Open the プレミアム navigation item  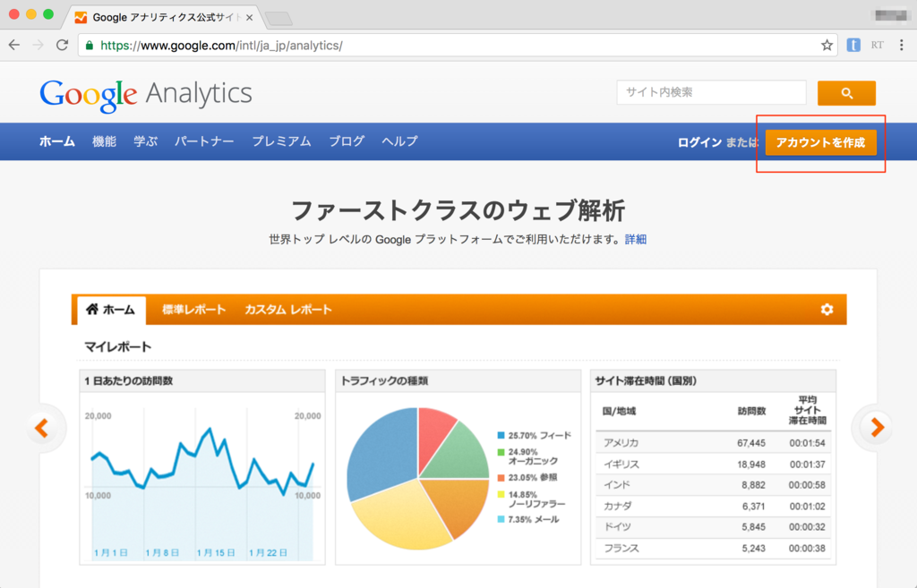pos(281,141)
